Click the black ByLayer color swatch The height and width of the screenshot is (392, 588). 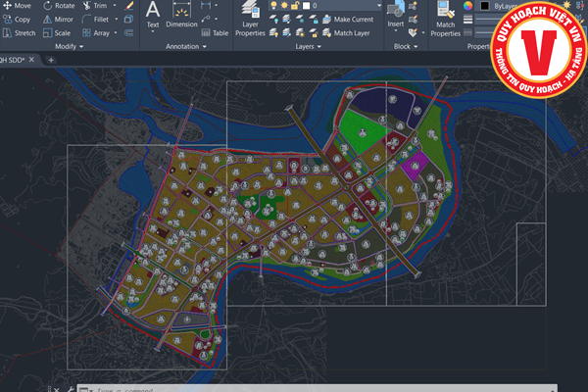484,6
